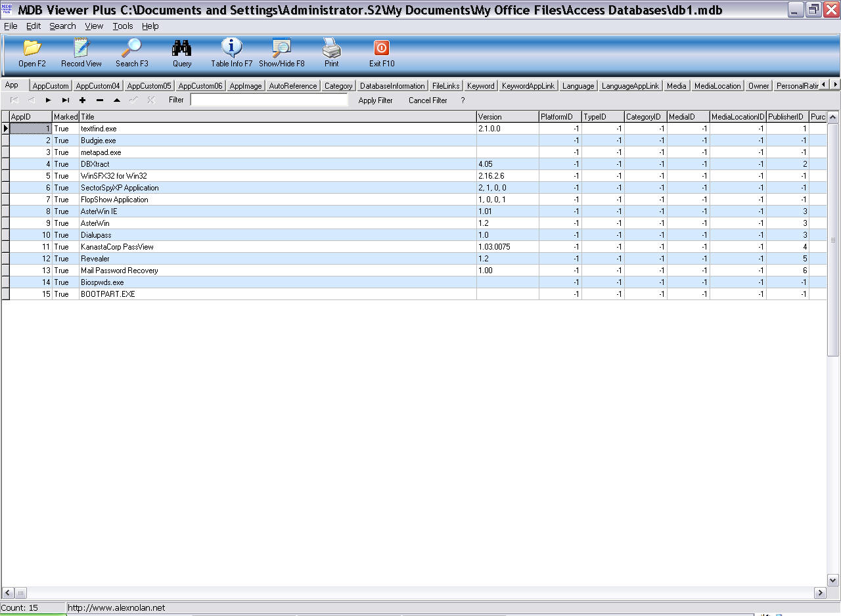
Task: Click in the Filter text field
Action: 269,100
